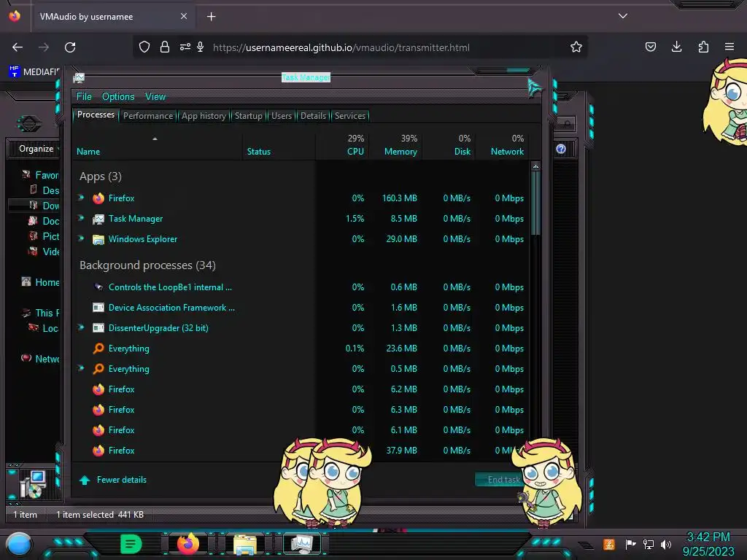Click the microphone permission icon in address bar
Viewport: 747px width, 560px height.
point(201,47)
